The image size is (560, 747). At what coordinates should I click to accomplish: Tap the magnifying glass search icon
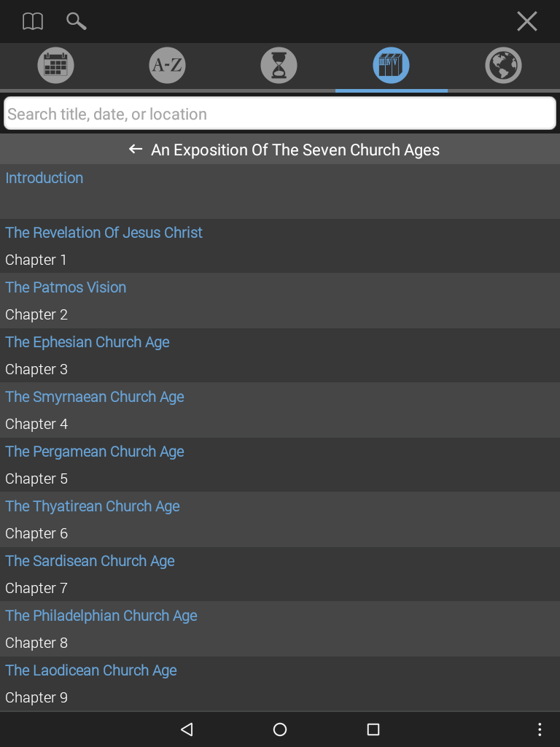click(76, 21)
